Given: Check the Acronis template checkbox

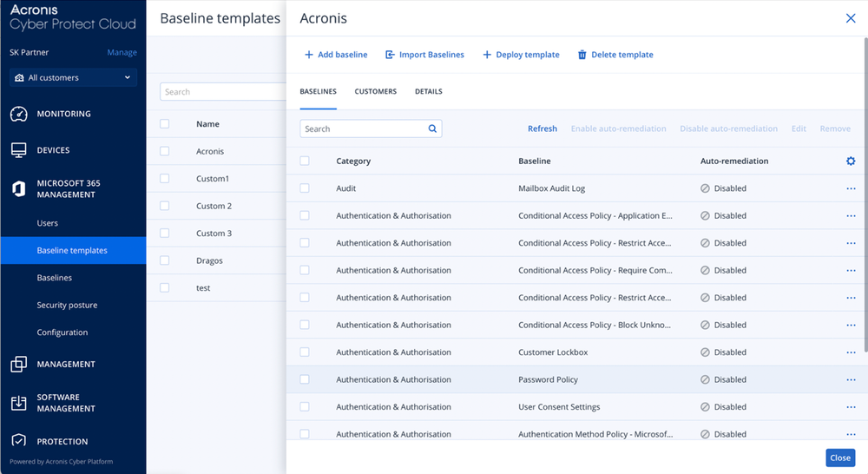Looking at the screenshot, I should coord(164,151).
